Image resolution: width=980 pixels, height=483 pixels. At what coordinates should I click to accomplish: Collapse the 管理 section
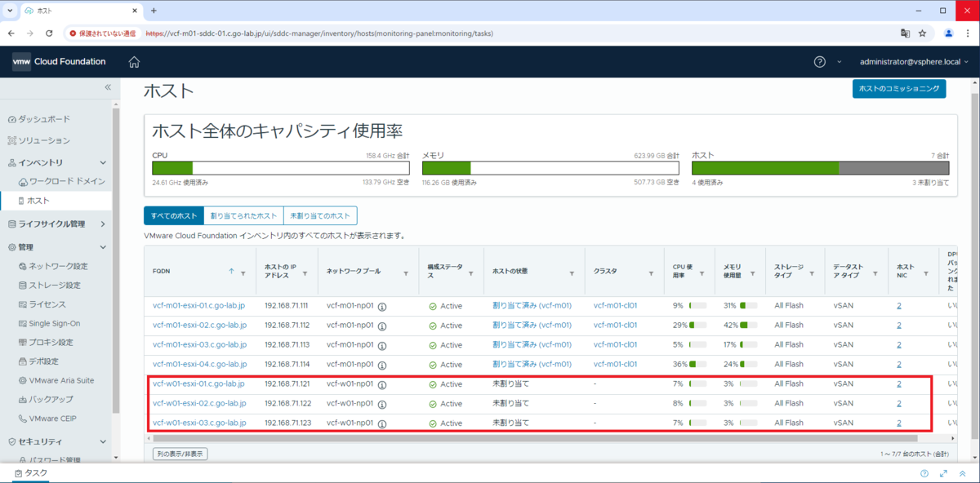pyautogui.click(x=103, y=246)
